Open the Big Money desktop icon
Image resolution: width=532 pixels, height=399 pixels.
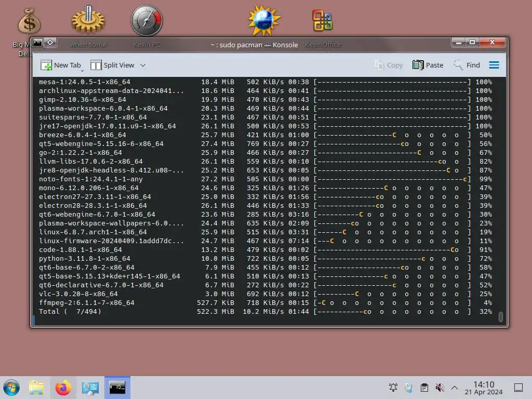click(x=29, y=21)
